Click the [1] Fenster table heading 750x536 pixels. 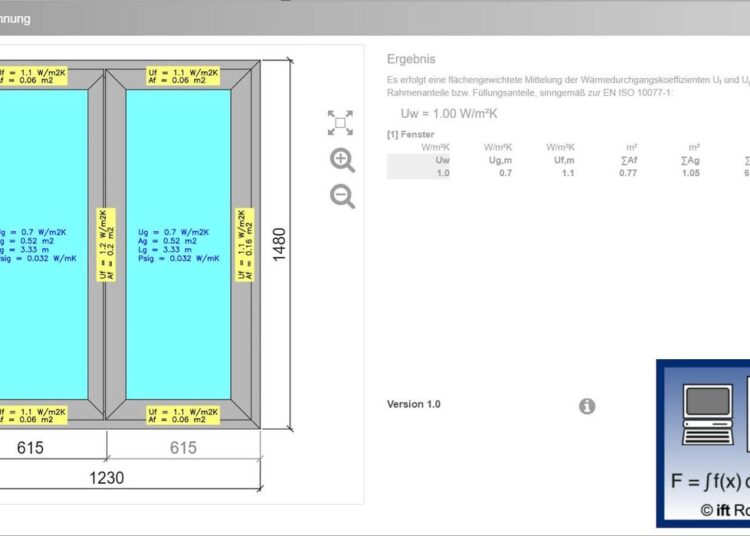click(410, 134)
